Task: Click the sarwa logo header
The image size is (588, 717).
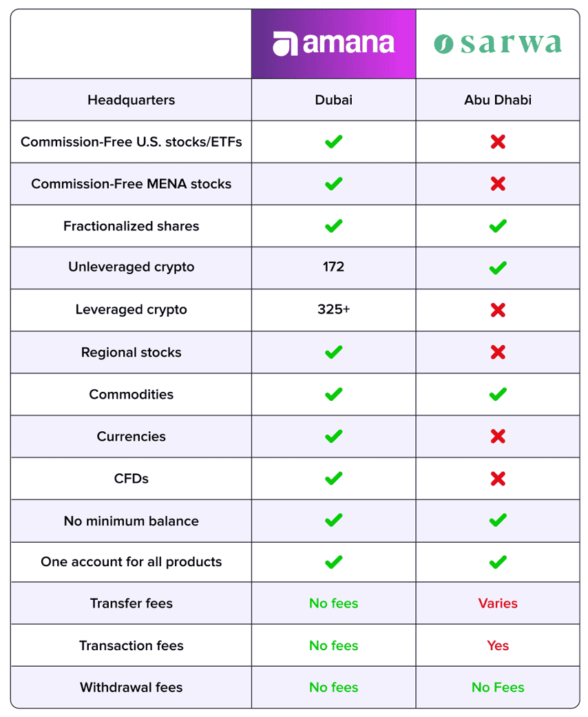Action: click(x=498, y=44)
